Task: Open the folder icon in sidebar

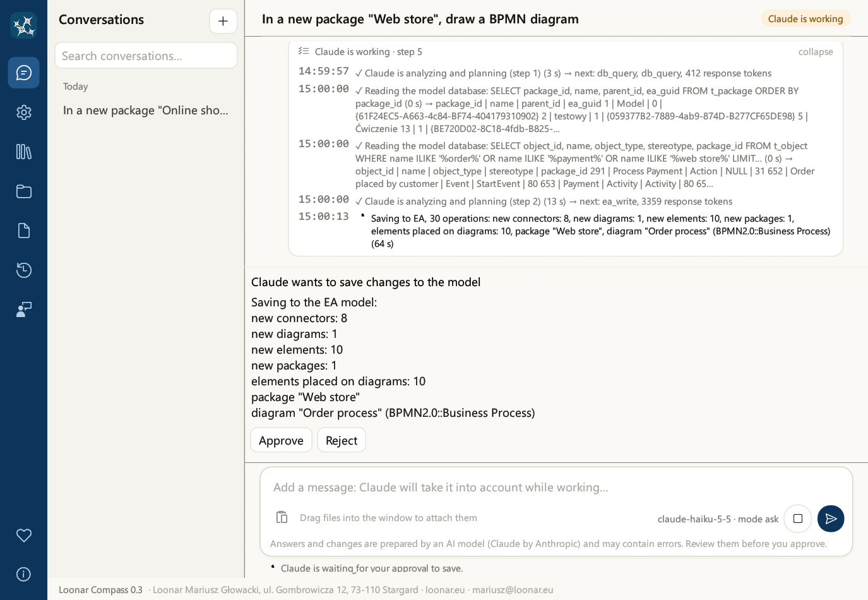Action: click(x=23, y=191)
